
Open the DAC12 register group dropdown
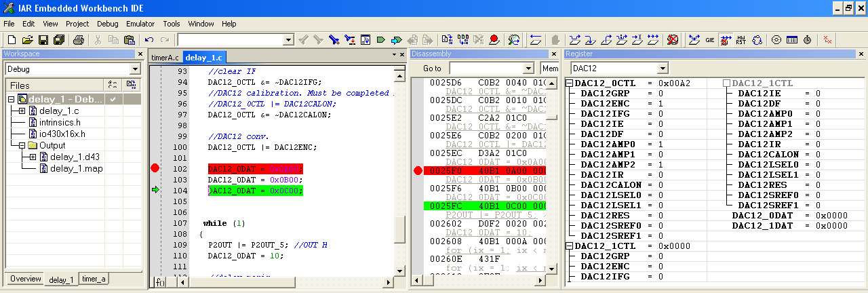(663, 69)
